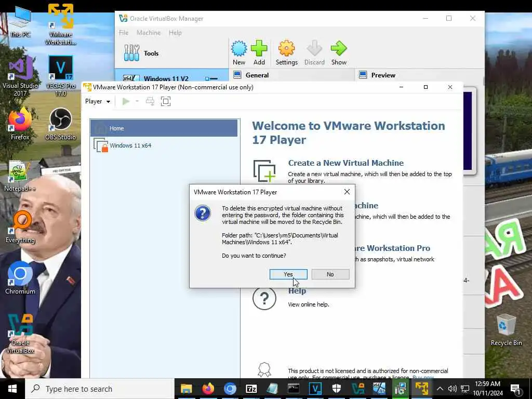Maximize the VMware Workstation 17 Player window

coord(425,87)
